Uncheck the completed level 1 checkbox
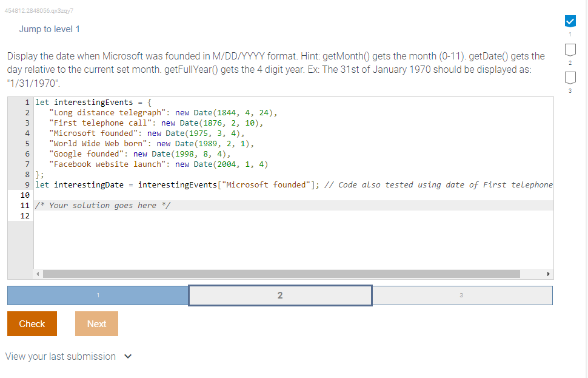The width and height of the screenshot is (588, 378). (x=570, y=21)
